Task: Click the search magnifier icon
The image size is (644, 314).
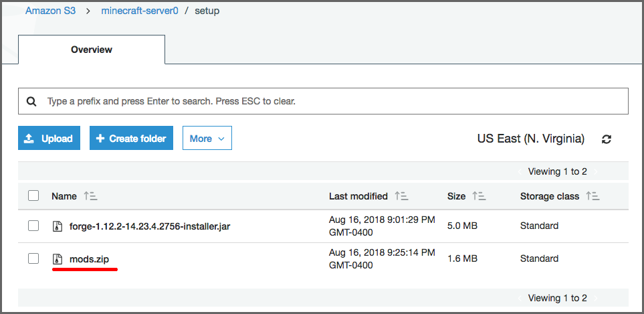Action: 31,101
